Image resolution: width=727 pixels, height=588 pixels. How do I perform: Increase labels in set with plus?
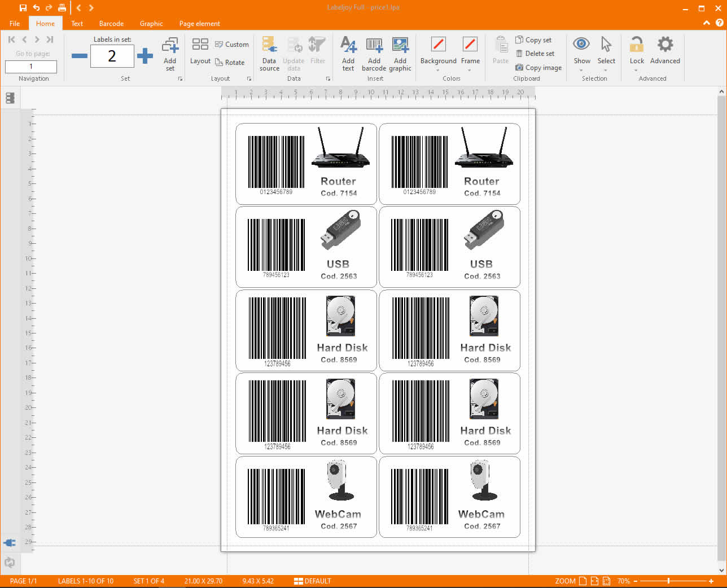(x=145, y=56)
